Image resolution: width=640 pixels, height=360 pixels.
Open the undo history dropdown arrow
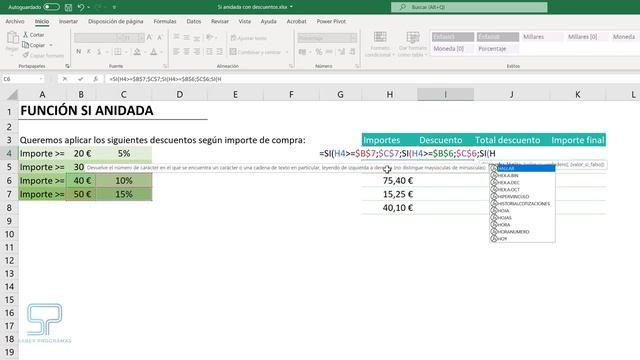[x=89, y=7]
